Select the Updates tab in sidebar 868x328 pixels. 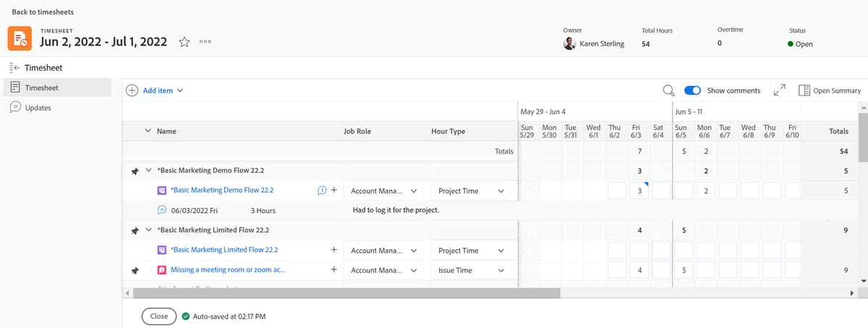pyautogui.click(x=38, y=108)
